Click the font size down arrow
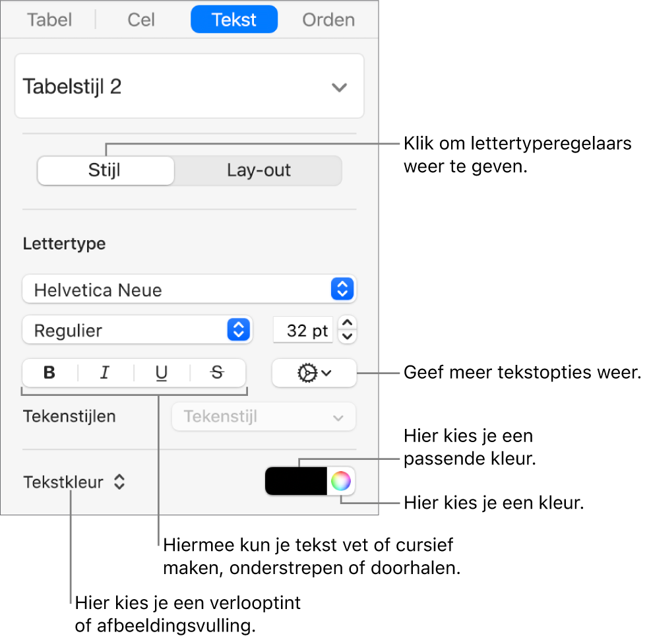This screenshot has height=644, width=649. [347, 335]
